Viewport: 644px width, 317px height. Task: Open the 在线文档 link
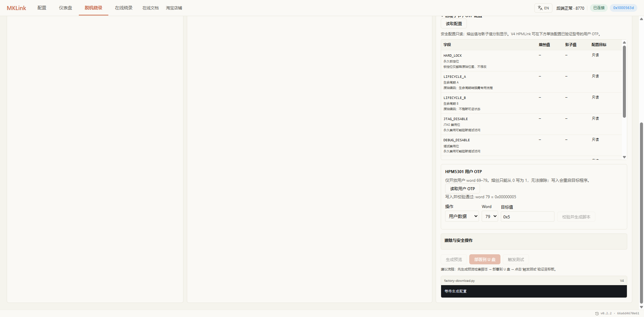(151, 8)
